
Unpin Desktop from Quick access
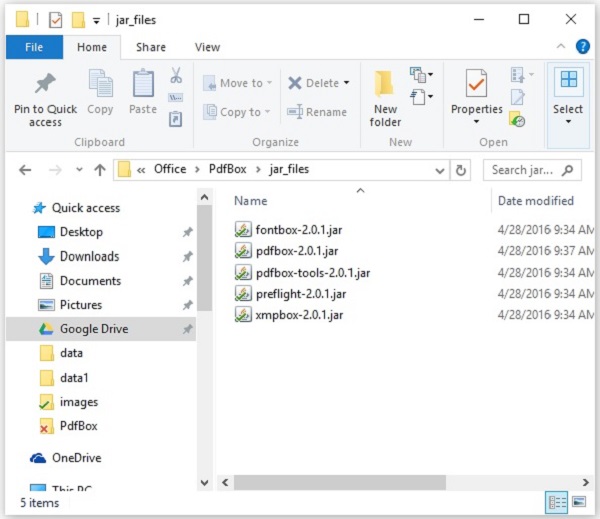pyautogui.click(x=188, y=232)
